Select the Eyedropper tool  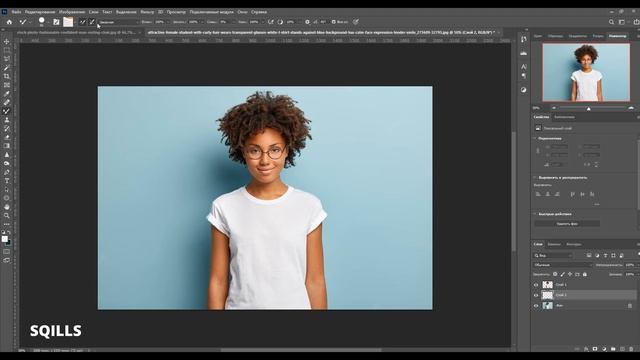click(7, 94)
